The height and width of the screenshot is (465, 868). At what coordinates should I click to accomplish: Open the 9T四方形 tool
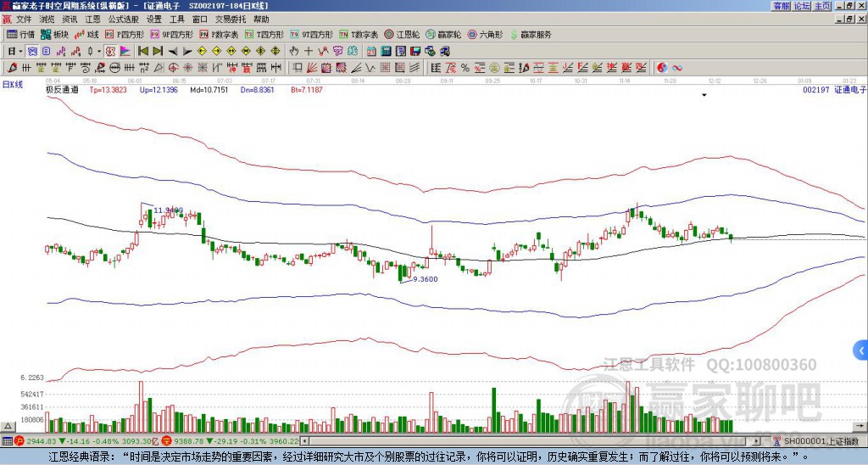(311, 34)
